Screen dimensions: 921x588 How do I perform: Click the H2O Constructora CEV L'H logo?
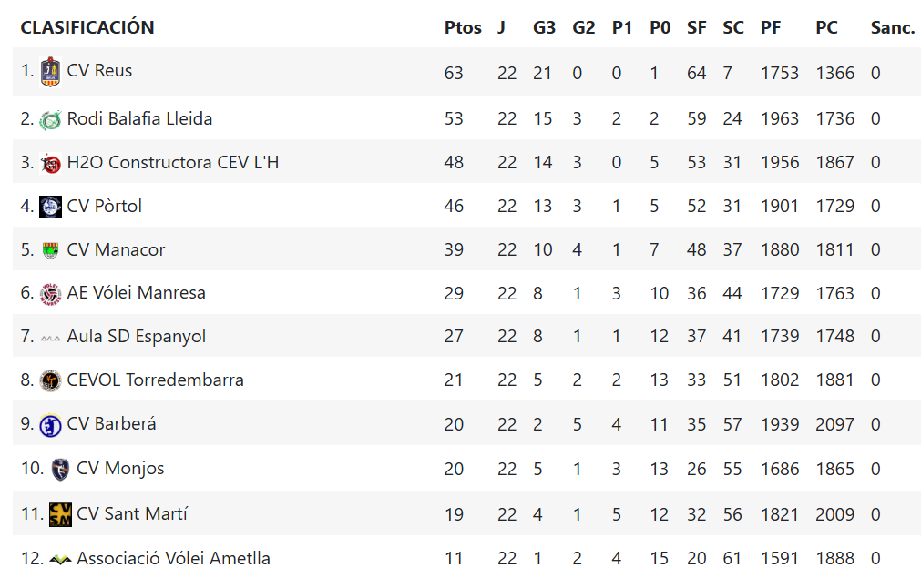coord(50,164)
